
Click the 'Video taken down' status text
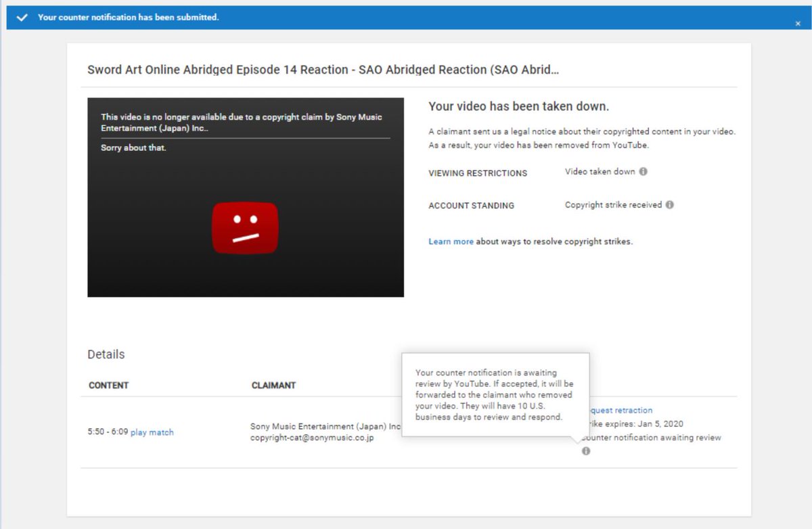[600, 172]
